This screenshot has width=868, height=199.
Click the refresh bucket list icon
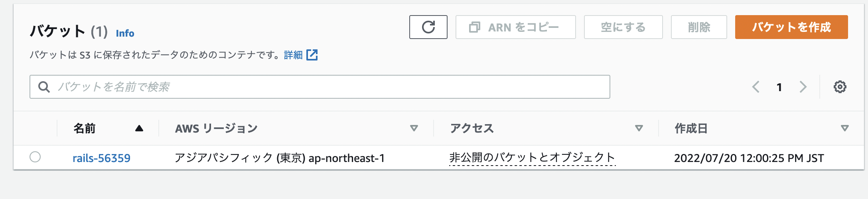pyautogui.click(x=428, y=27)
